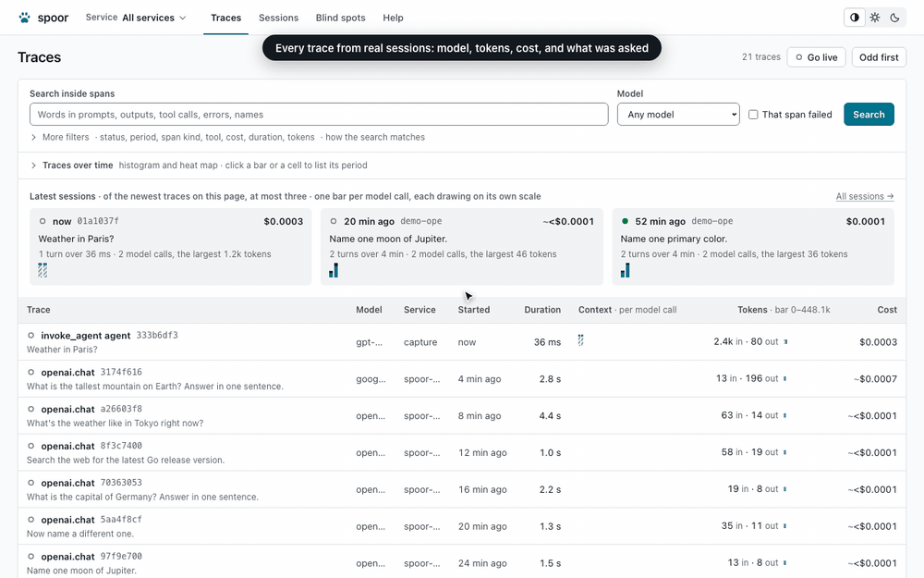Image resolution: width=924 pixels, height=578 pixels.
Task: Click 'Now name a different one.' prompt text
Action: click(x=80, y=534)
